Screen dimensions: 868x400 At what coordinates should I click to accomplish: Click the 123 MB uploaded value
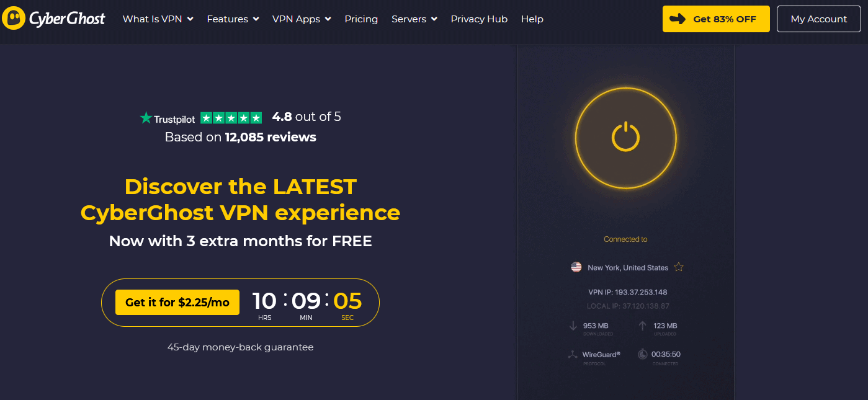coord(665,326)
